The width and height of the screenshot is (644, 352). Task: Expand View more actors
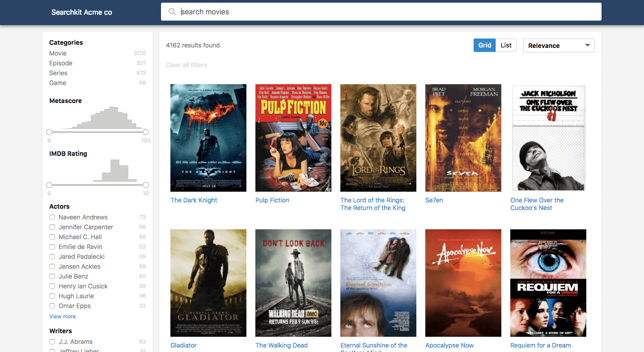coord(62,316)
